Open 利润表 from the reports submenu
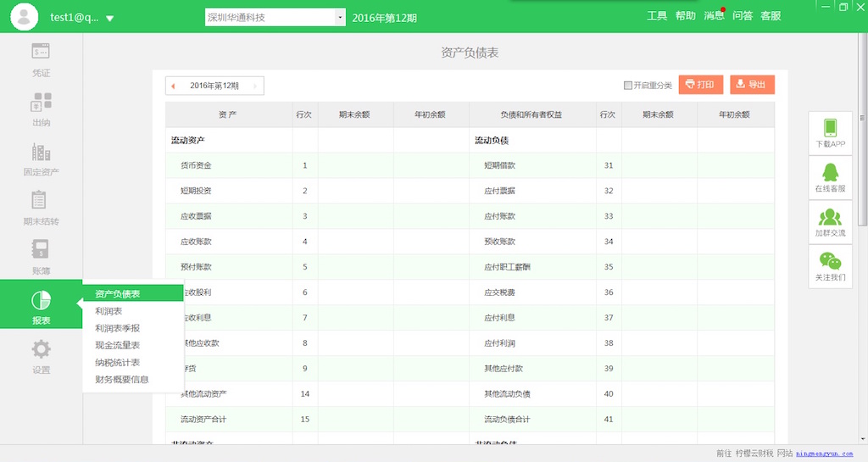The image size is (868, 462). pos(108,311)
